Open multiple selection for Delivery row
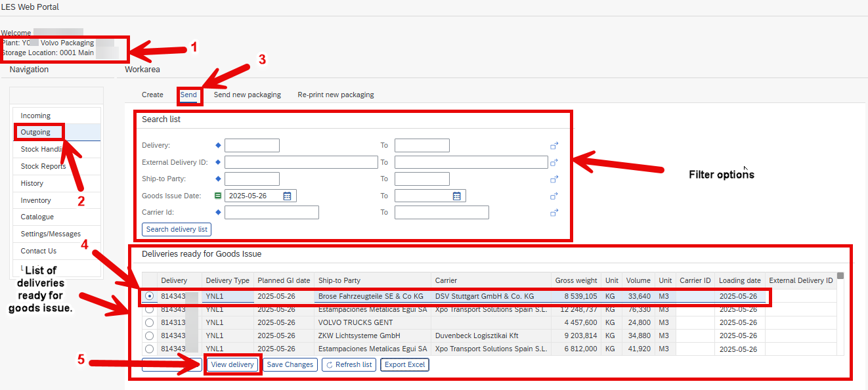This screenshot has height=390, width=868. 554,146
